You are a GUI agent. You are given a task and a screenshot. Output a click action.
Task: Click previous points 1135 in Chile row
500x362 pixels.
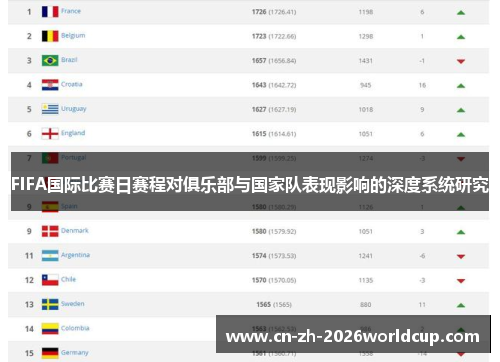tap(366, 280)
